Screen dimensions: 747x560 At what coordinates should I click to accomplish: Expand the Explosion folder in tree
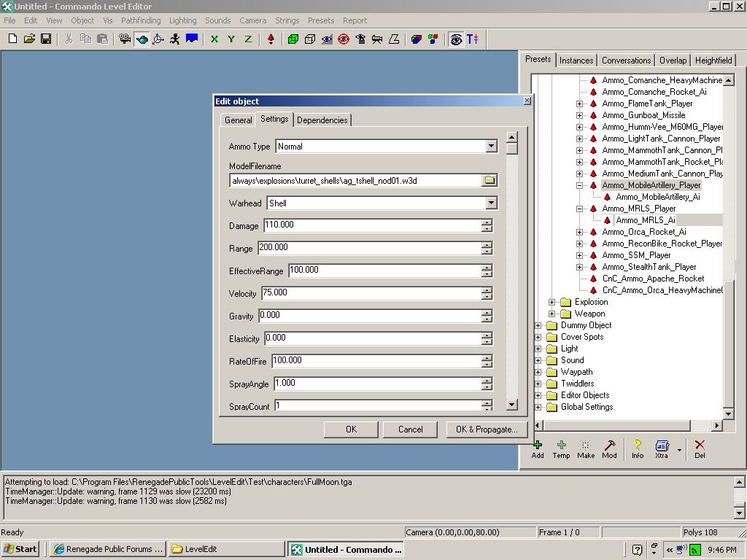[x=552, y=302]
